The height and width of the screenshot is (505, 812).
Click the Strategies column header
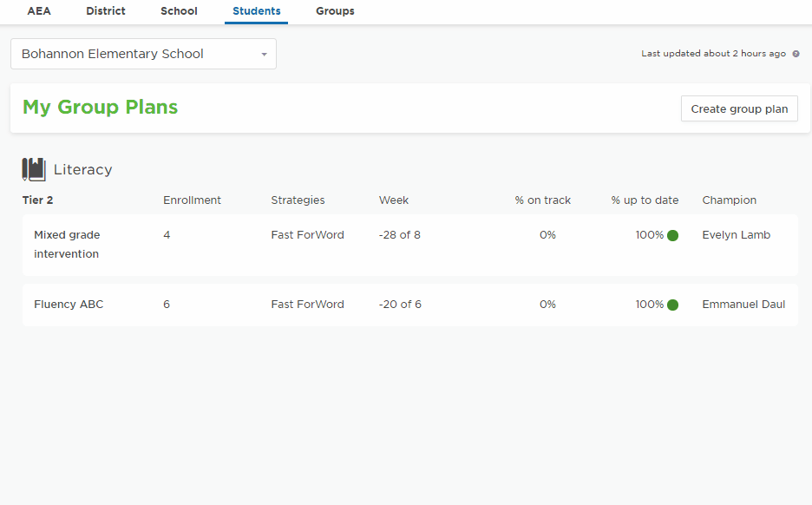click(298, 200)
